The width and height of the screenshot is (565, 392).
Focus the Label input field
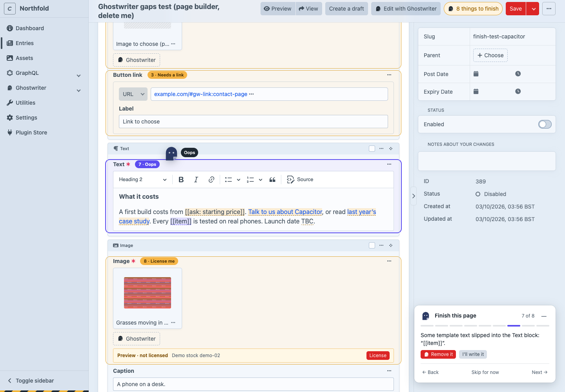click(x=253, y=122)
